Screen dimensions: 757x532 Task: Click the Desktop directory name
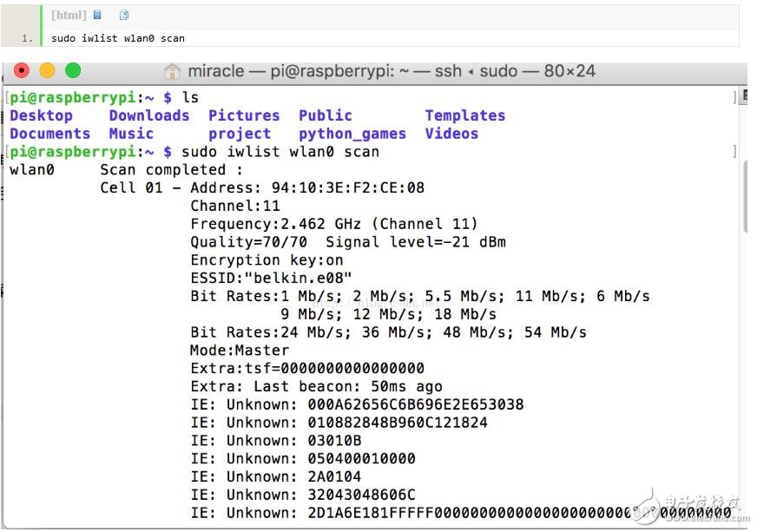pyautogui.click(x=41, y=115)
